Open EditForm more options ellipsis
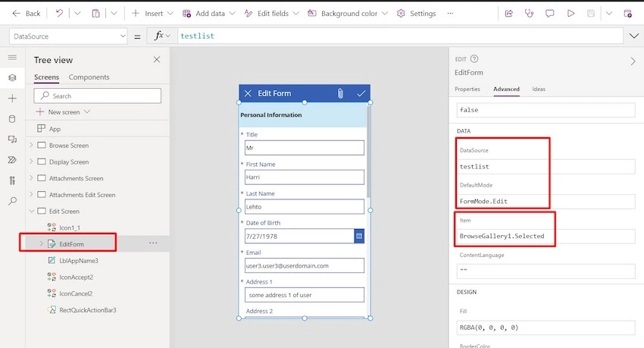Screen dimensions: 644x348 coord(153,243)
